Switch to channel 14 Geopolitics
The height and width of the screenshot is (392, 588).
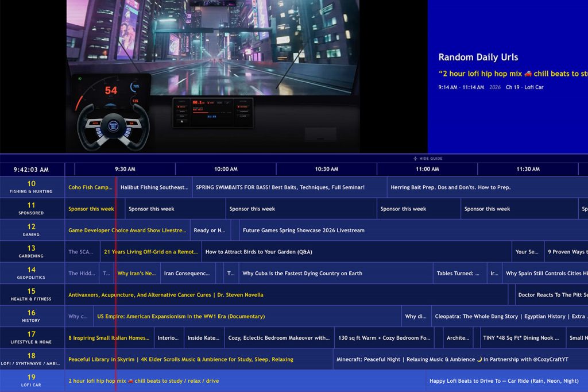[32, 274]
